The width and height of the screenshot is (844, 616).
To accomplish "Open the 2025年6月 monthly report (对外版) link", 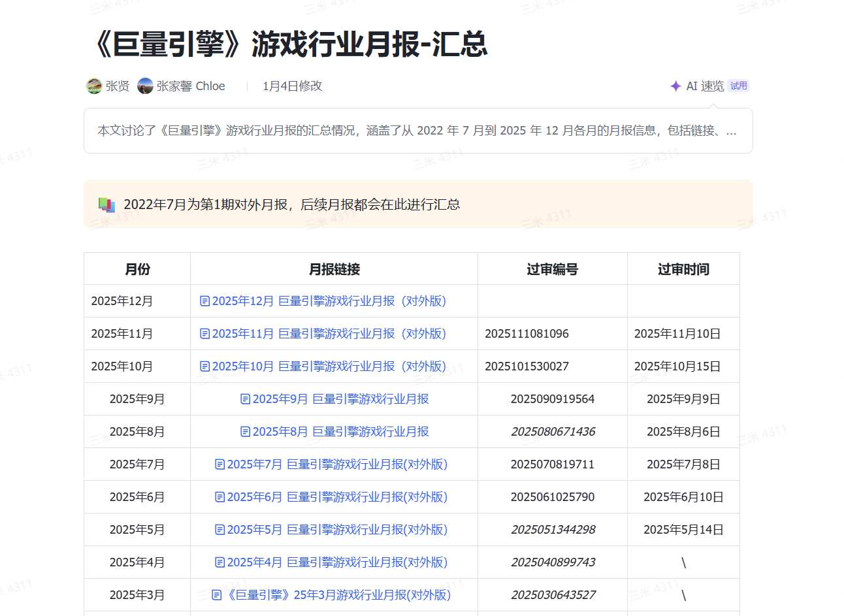I will coord(333,496).
